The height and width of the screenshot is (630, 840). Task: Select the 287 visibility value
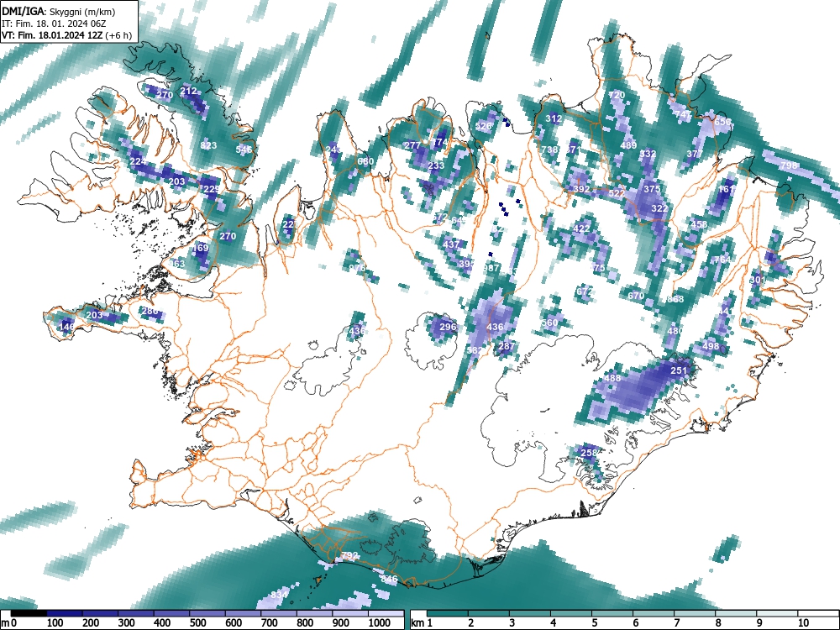coord(507,346)
